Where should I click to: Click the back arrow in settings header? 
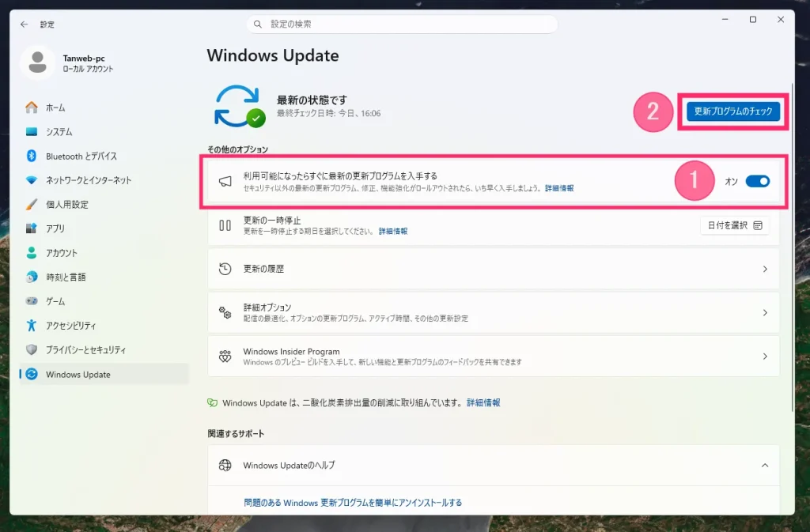tap(25, 25)
